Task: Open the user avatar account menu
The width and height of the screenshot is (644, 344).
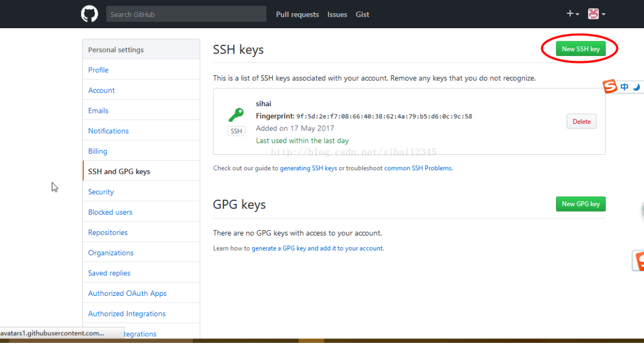Action: point(597,14)
